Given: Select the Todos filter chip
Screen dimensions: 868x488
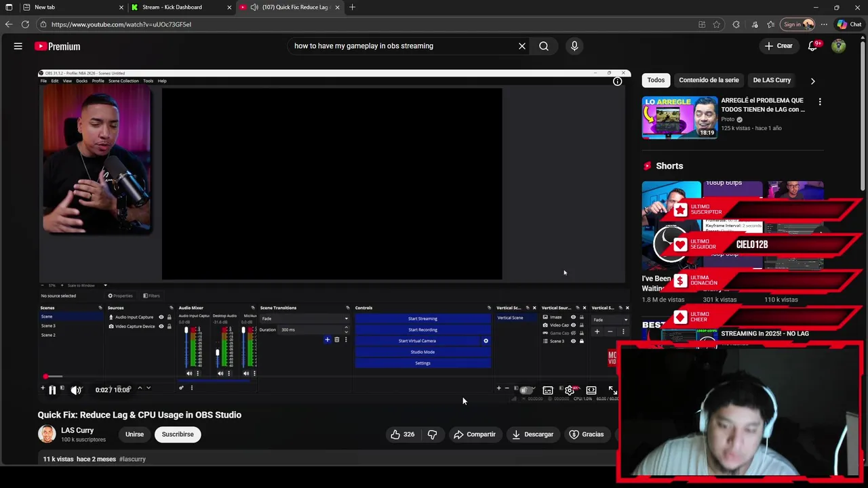Looking at the screenshot, I should pyautogui.click(x=656, y=80).
